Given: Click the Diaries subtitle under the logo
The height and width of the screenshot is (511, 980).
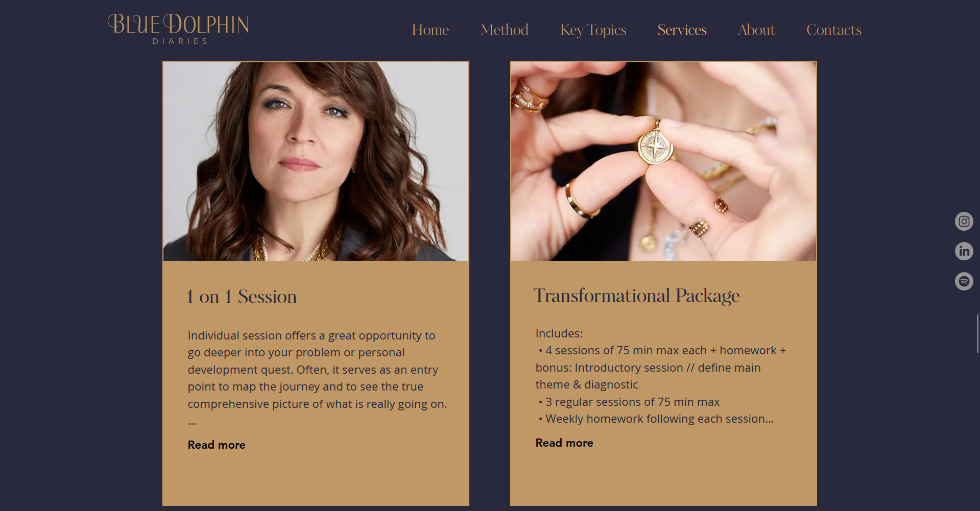Looking at the screenshot, I should (x=180, y=41).
